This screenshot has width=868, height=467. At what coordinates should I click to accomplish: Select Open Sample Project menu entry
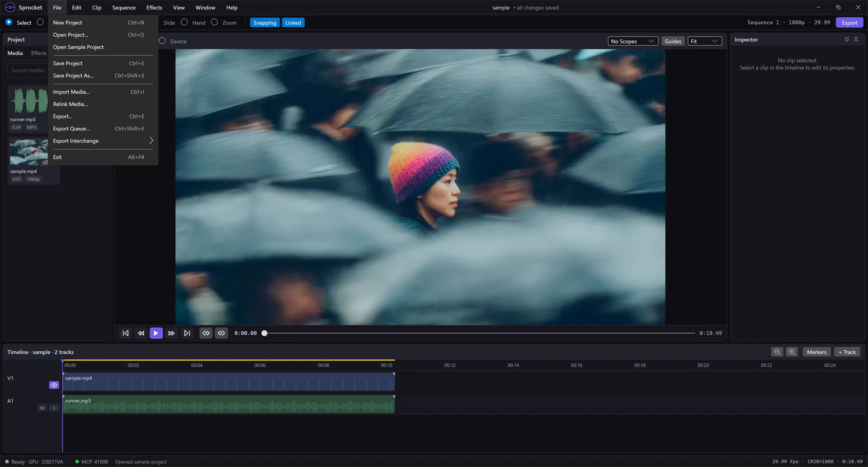coord(103,47)
